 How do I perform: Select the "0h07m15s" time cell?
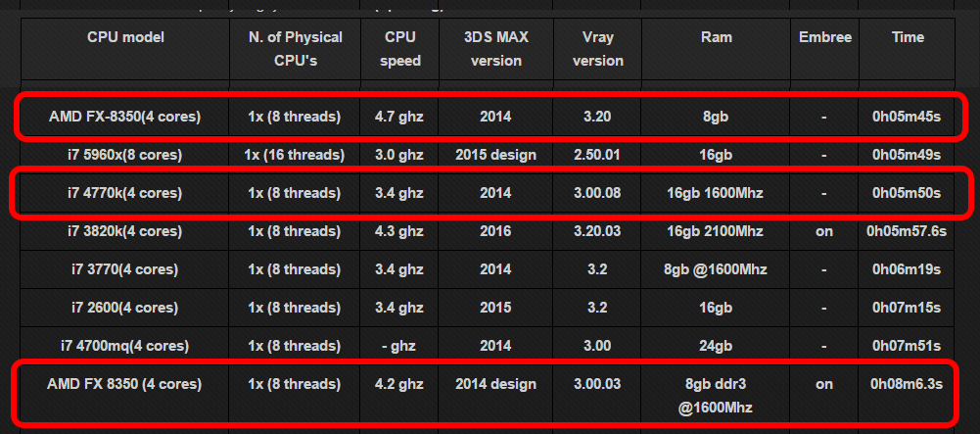pyautogui.click(x=907, y=309)
